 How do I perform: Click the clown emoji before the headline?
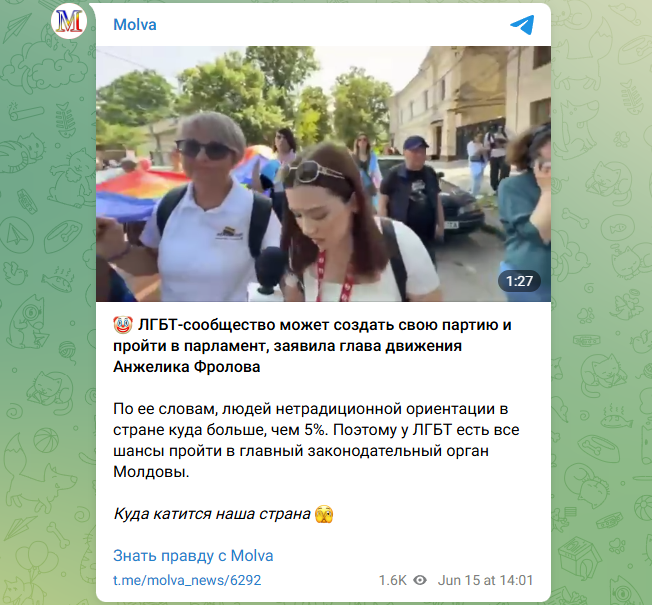click(123, 325)
